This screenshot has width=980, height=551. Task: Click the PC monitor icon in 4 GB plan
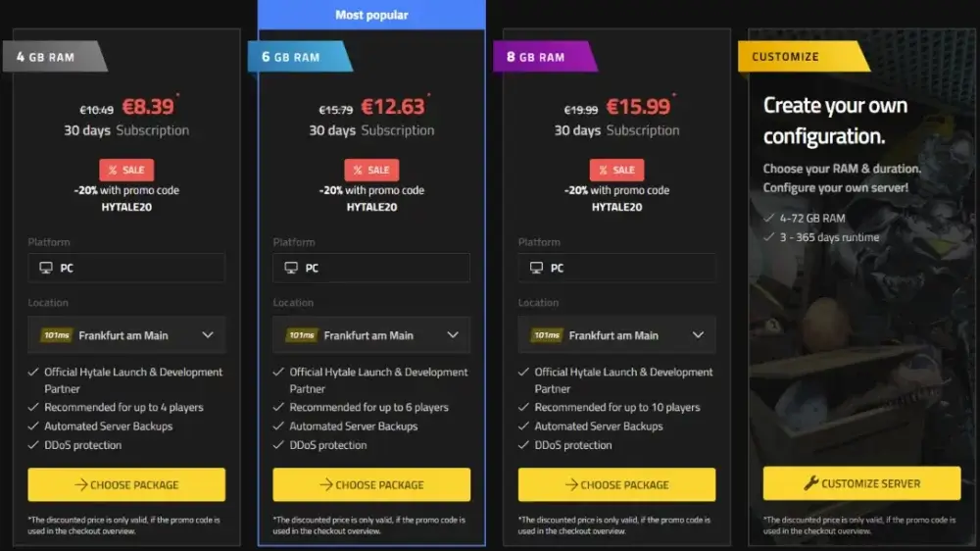[x=46, y=268]
